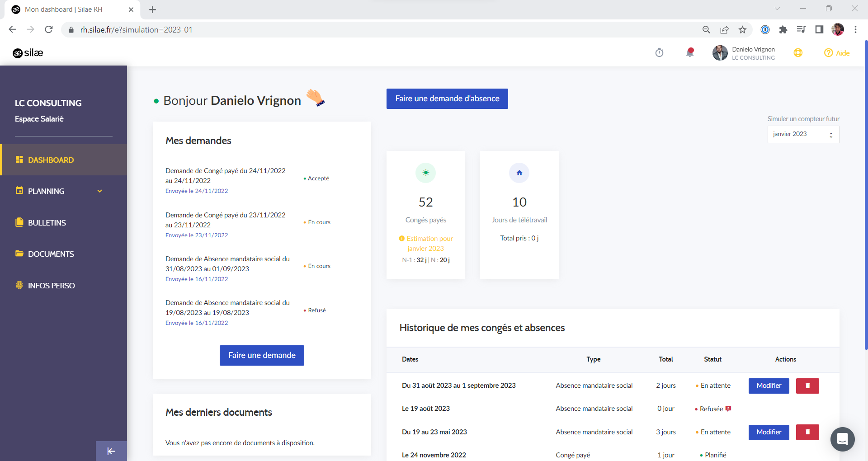Open the yellow support lifebuoy icon
868x461 pixels.
point(798,52)
